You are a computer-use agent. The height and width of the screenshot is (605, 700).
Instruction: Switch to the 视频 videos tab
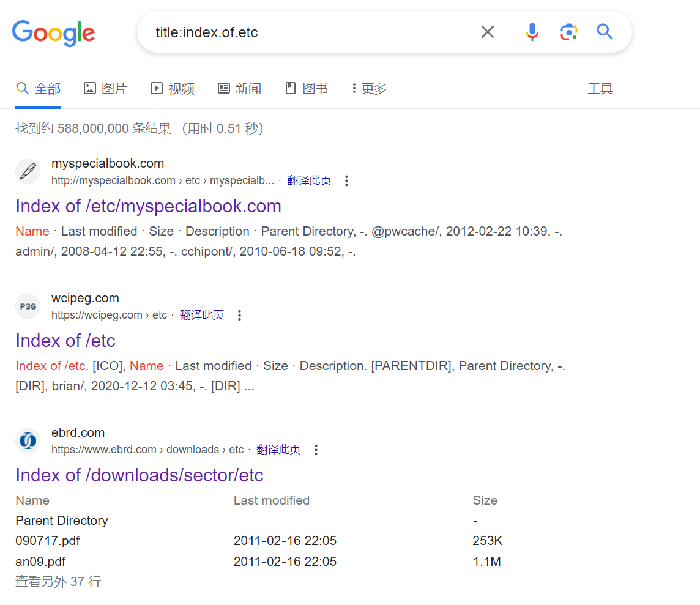pos(173,89)
